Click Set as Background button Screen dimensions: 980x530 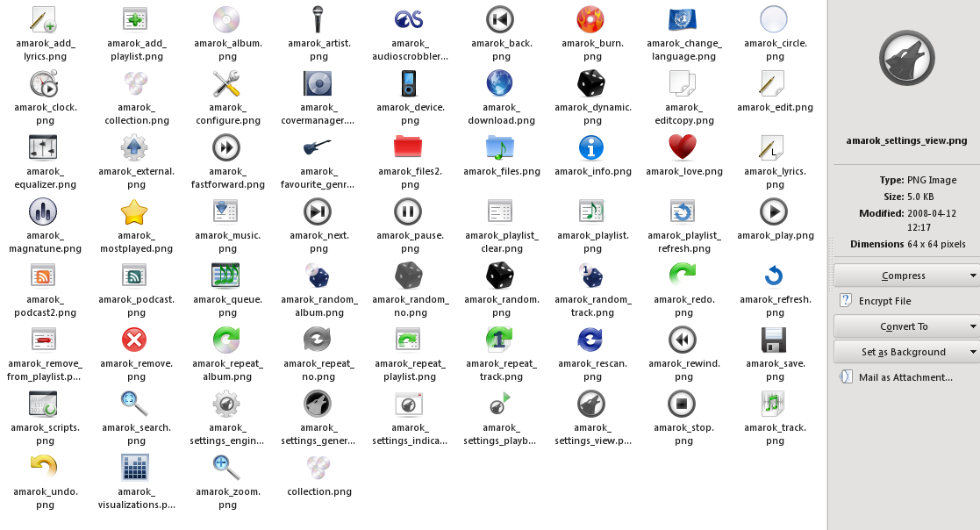(x=903, y=352)
